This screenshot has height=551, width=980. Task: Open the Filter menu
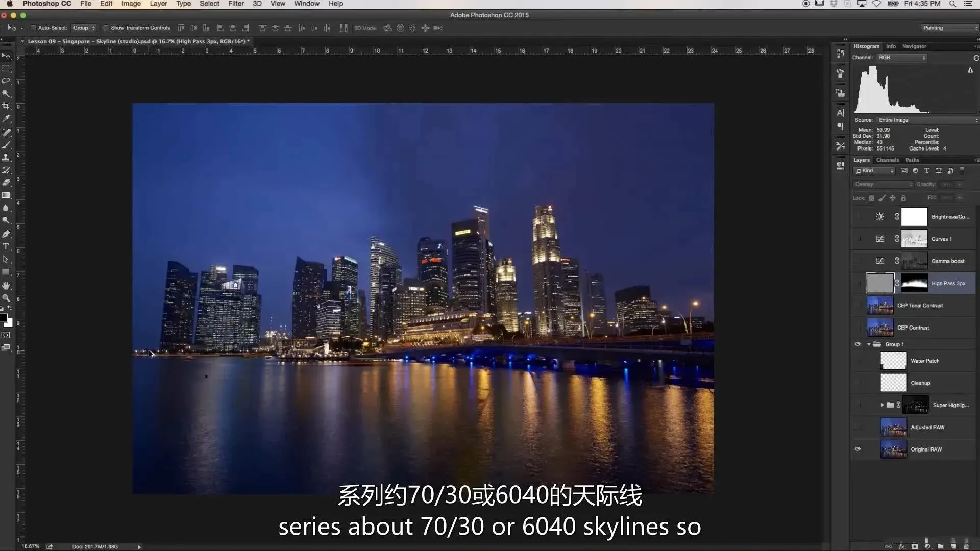(236, 4)
